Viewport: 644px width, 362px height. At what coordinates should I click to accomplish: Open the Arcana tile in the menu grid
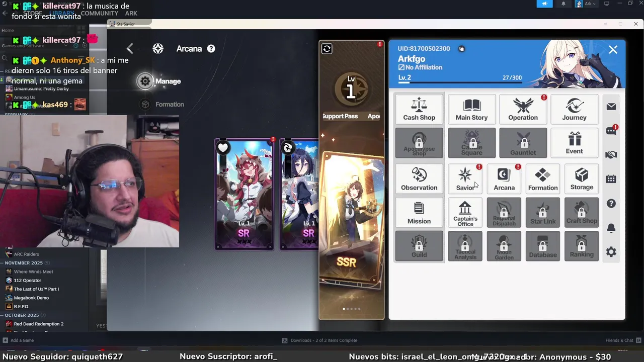504,178
